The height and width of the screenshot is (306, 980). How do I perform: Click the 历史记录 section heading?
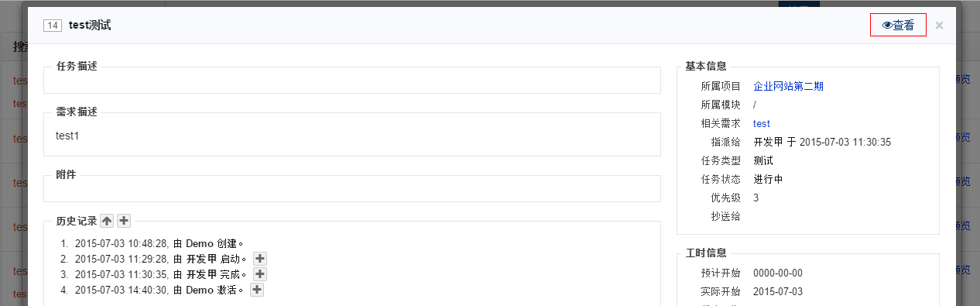click(x=77, y=221)
